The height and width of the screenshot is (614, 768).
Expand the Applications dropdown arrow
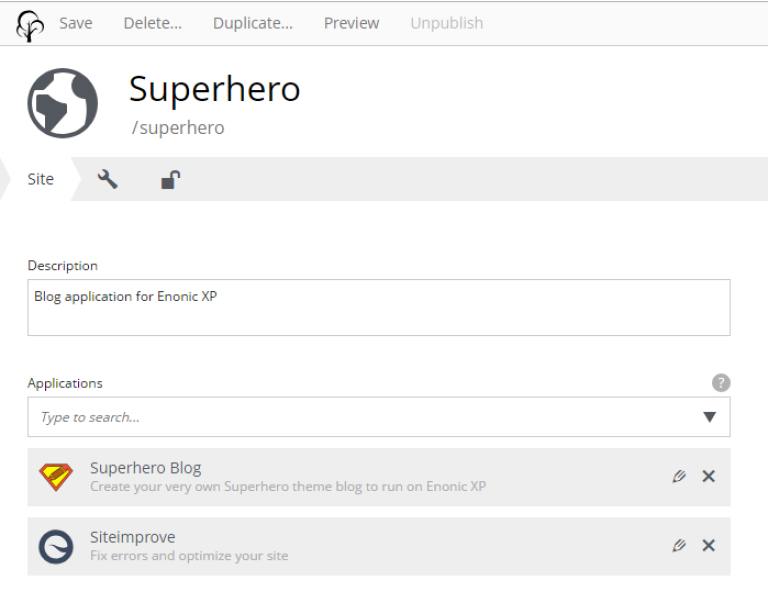click(709, 417)
